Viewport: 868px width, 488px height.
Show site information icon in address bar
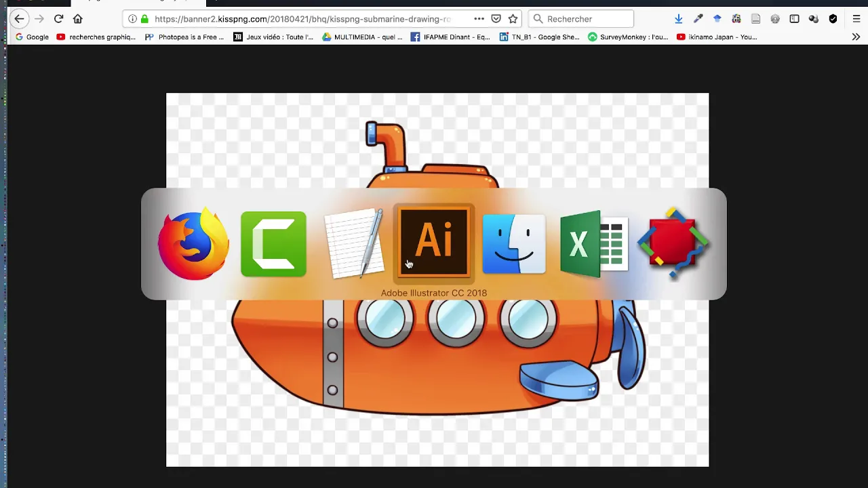pos(132,19)
